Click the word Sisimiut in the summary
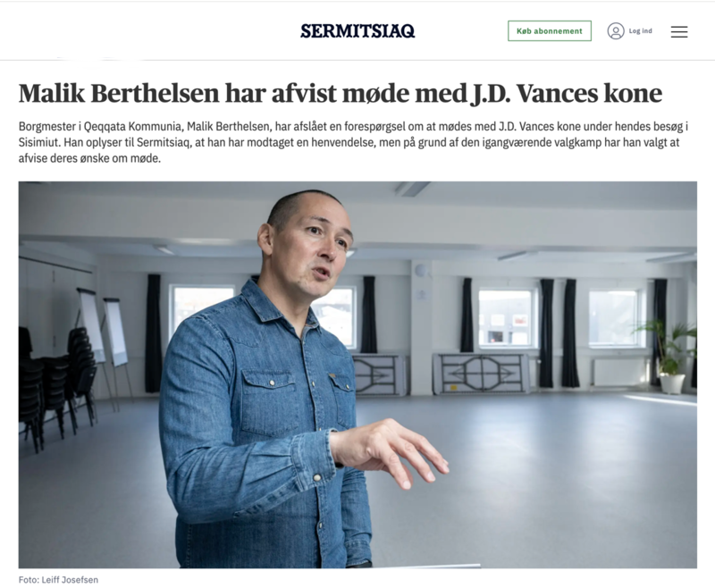Image resolution: width=715 pixels, height=588 pixels. (x=38, y=142)
